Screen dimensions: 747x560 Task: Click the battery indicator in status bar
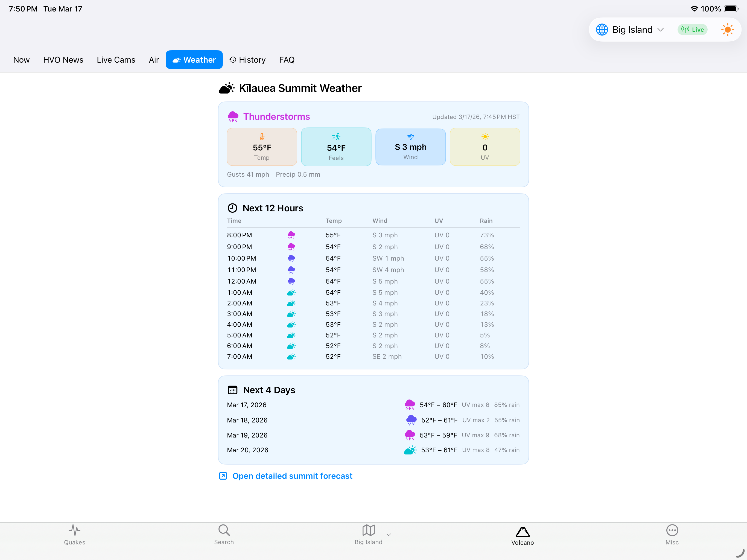[x=731, y=9]
